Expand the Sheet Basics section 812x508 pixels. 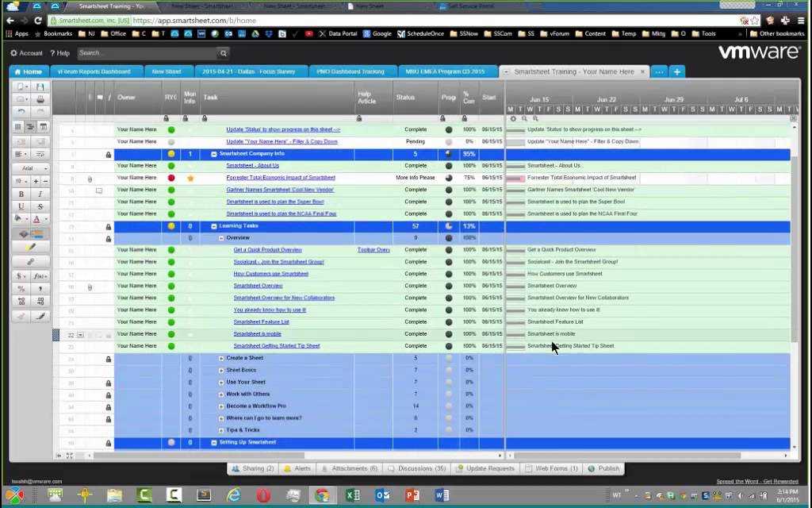click(x=221, y=371)
